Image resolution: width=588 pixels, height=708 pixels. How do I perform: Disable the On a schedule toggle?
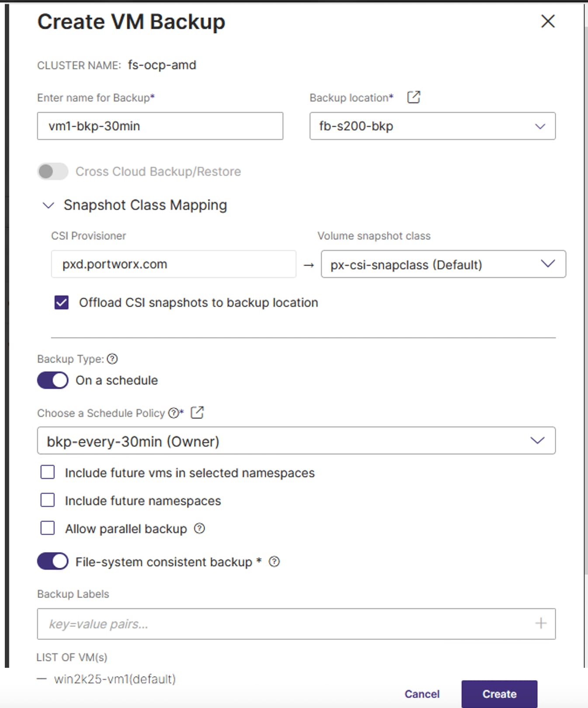52,380
